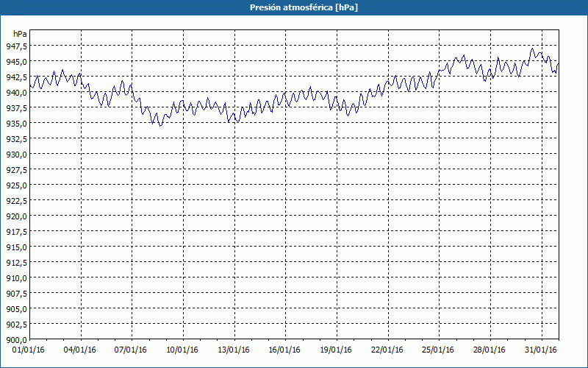Click the "hPa" unit label on the axis
The width and height of the screenshot is (588, 368).
[x=20, y=34]
